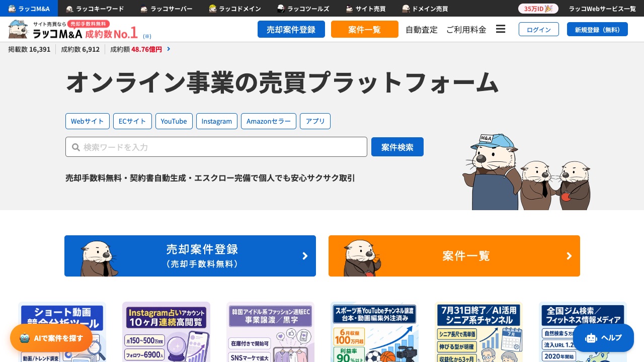Click magnifier icon in search field
Screen dimensions: 644x362
coord(76,147)
